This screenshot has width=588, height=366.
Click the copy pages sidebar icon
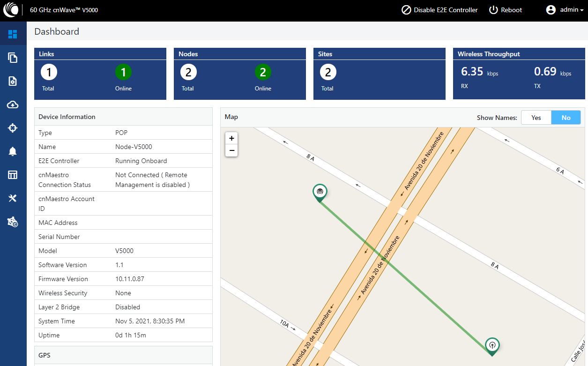tap(13, 58)
